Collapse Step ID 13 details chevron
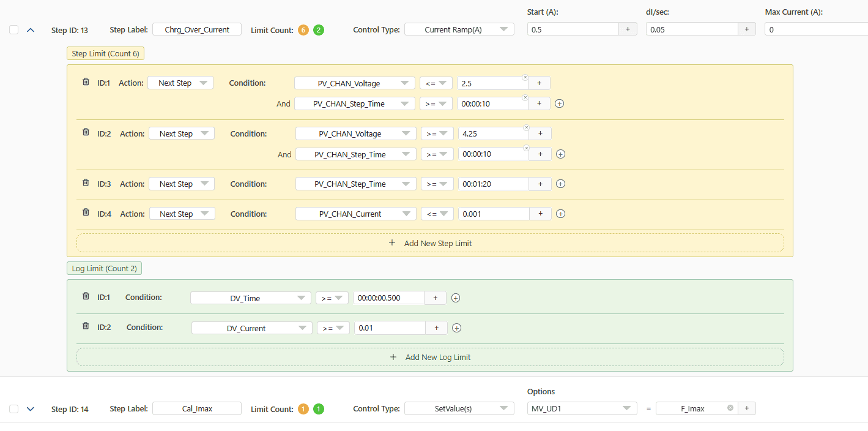This screenshot has width=868, height=431. tap(31, 30)
